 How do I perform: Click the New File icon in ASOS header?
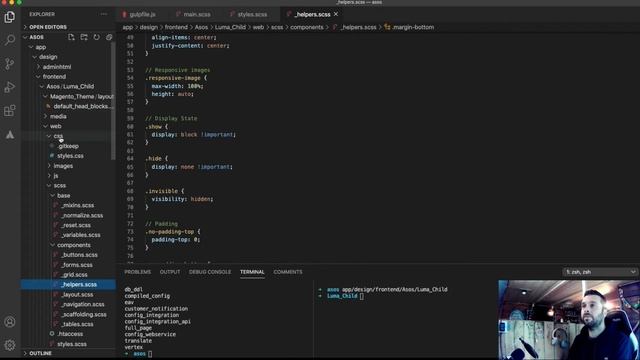[71, 37]
